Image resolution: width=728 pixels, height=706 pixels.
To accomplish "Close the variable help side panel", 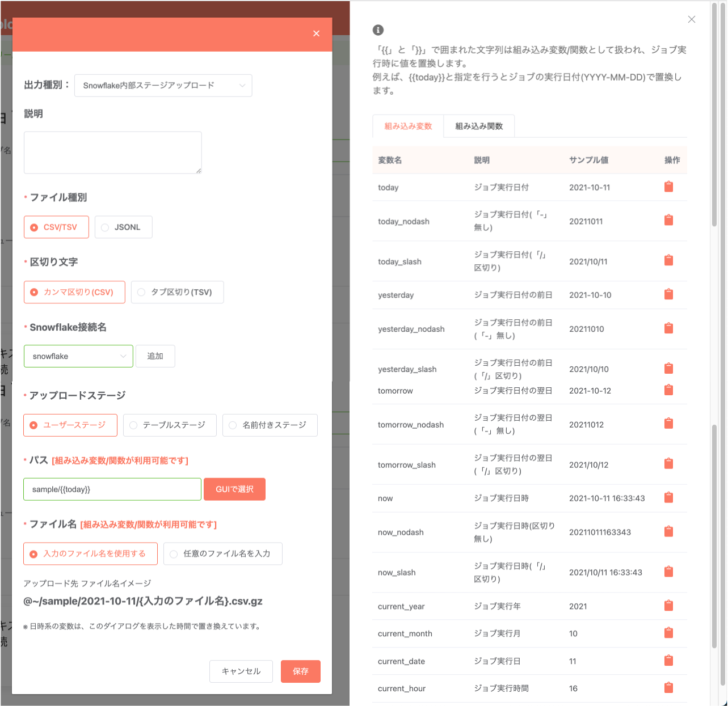I will tap(691, 19).
